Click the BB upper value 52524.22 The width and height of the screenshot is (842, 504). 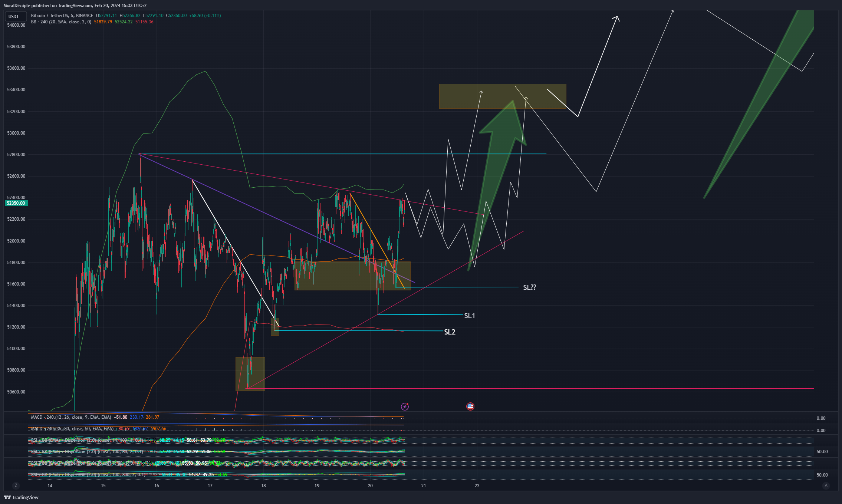tap(124, 22)
